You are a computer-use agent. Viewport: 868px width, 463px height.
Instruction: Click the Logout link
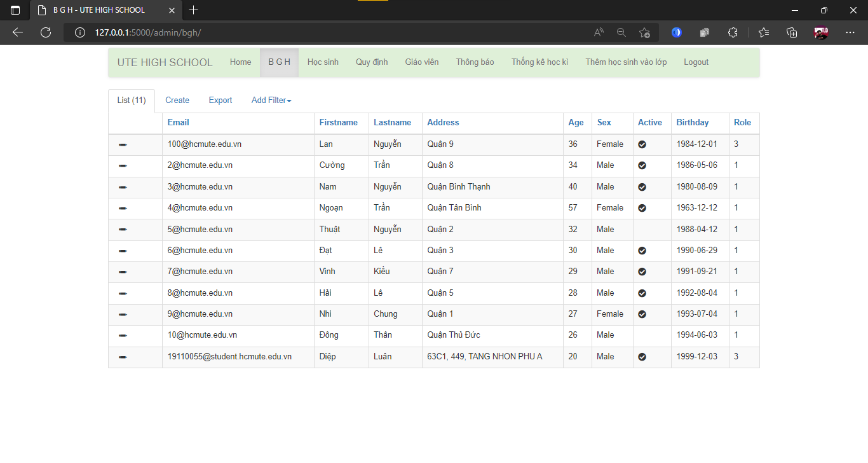(x=696, y=62)
